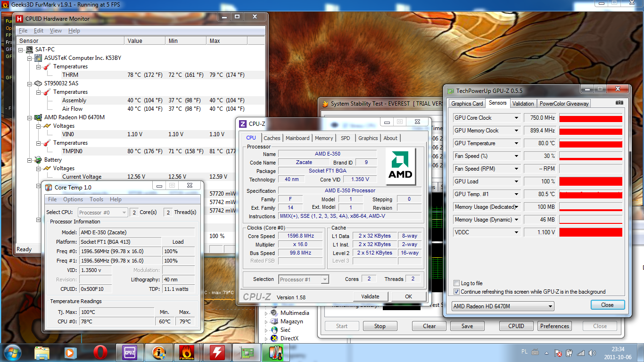Click the Preferences button in EVEREST
The width and height of the screenshot is (644, 362).
tap(554, 326)
